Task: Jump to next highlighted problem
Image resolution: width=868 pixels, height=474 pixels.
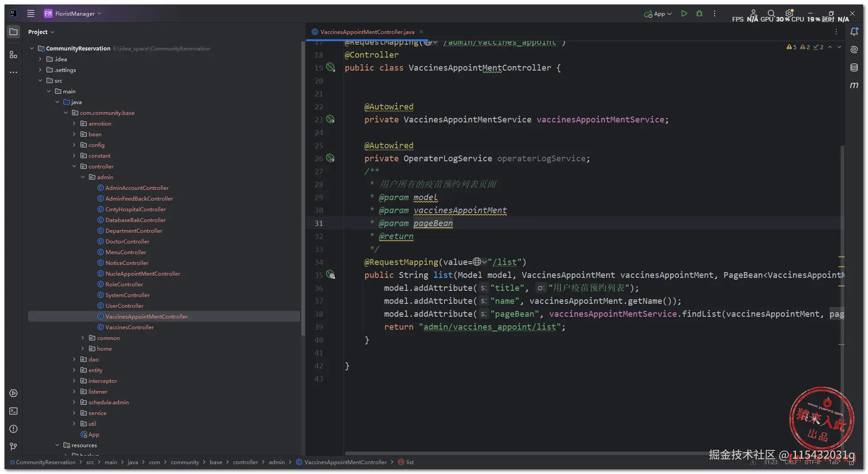Action: [x=839, y=47]
